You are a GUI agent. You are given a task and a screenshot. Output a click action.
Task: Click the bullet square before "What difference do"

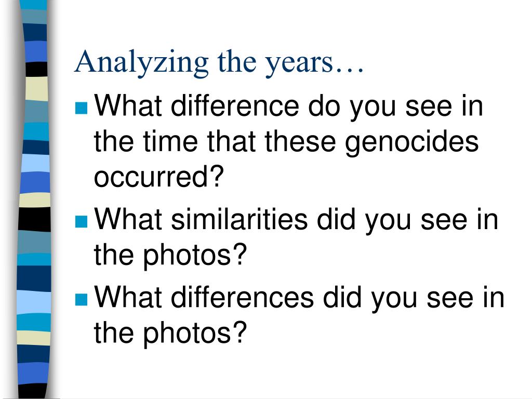82,108
